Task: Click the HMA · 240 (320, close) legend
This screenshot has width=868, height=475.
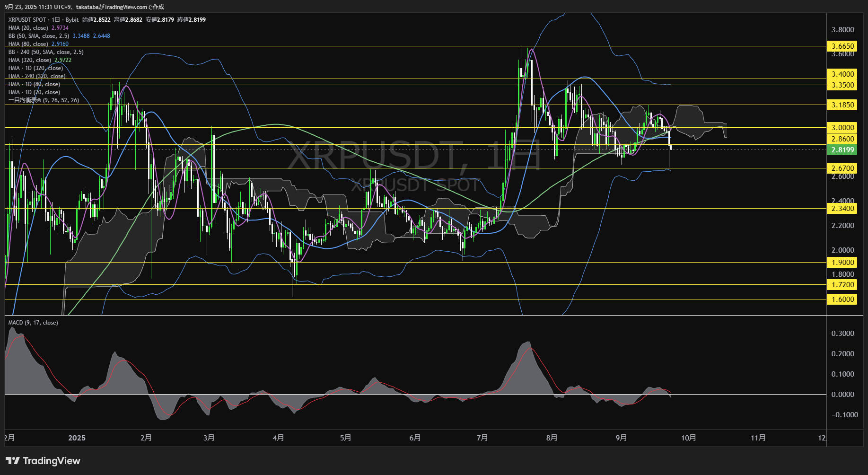Action: [x=37, y=76]
